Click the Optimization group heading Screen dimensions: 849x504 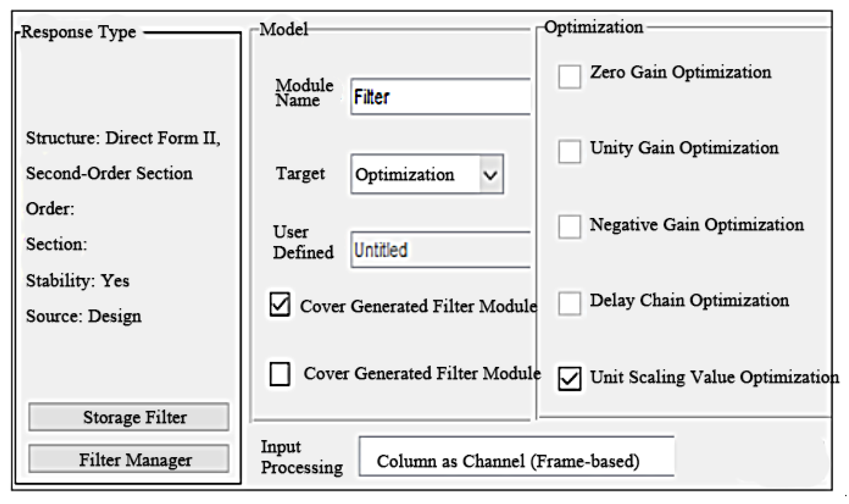[x=593, y=27]
